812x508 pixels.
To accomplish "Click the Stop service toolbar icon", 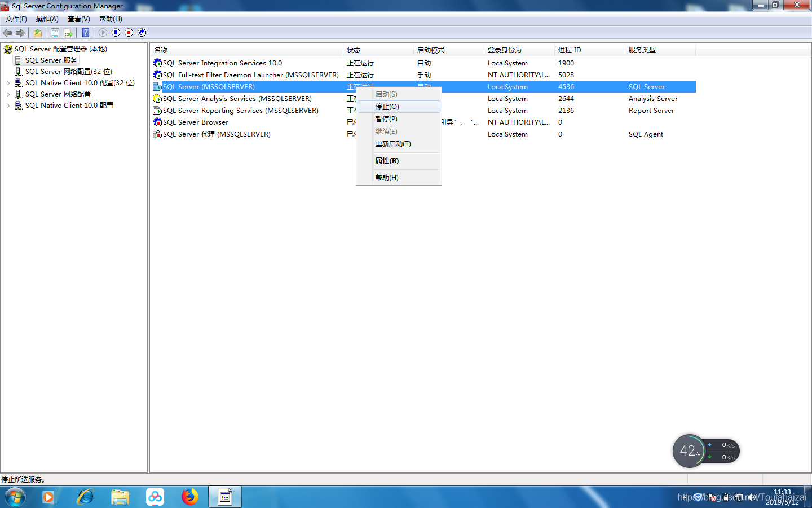I will point(129,33).
